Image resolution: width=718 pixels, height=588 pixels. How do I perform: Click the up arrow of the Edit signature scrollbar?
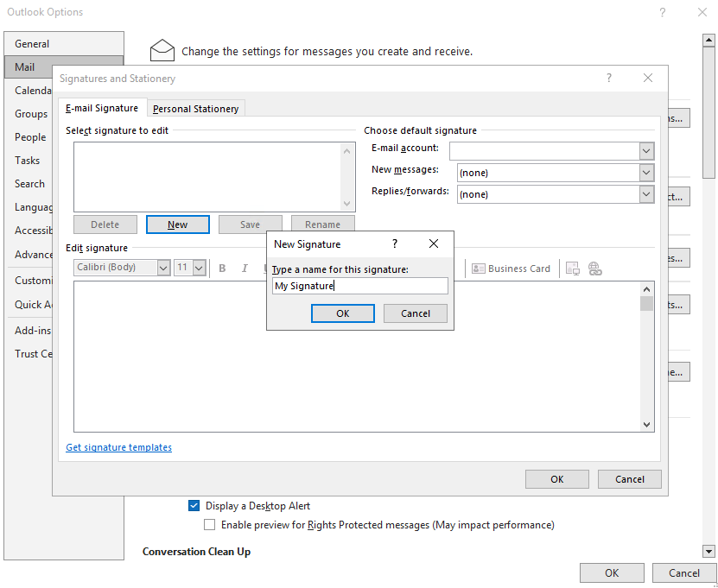tap(646, 289)
